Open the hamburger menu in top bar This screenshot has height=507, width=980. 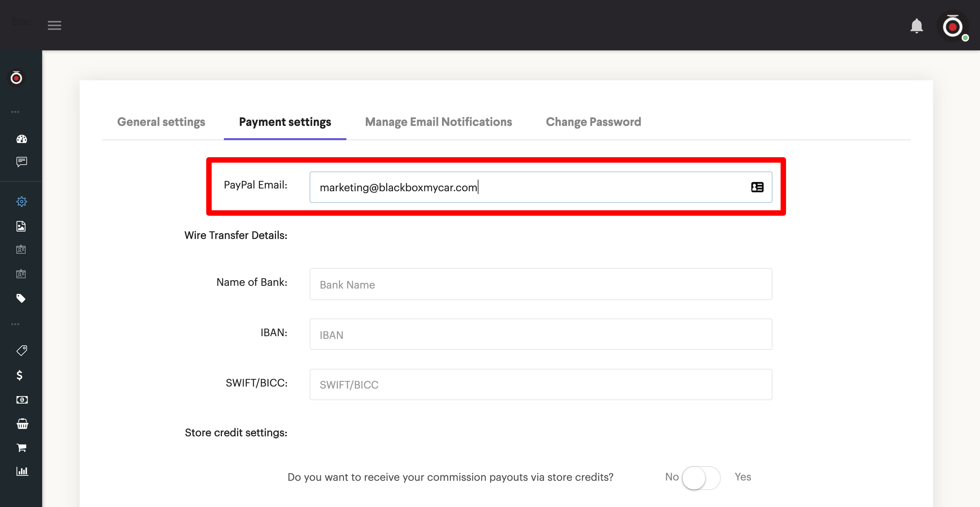click(x=54, y=26)
